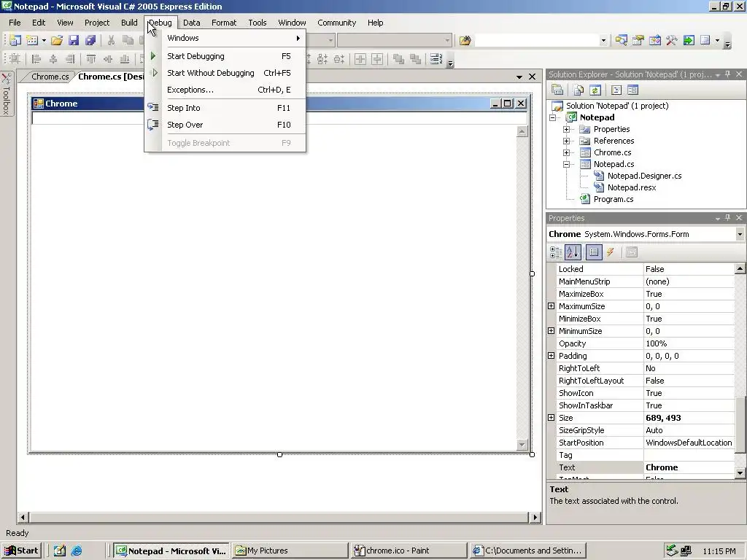The height and width of the screenshot is (560, 747).
Task: Click the Find in Files binoculars icon
Action: coord(465,41)
